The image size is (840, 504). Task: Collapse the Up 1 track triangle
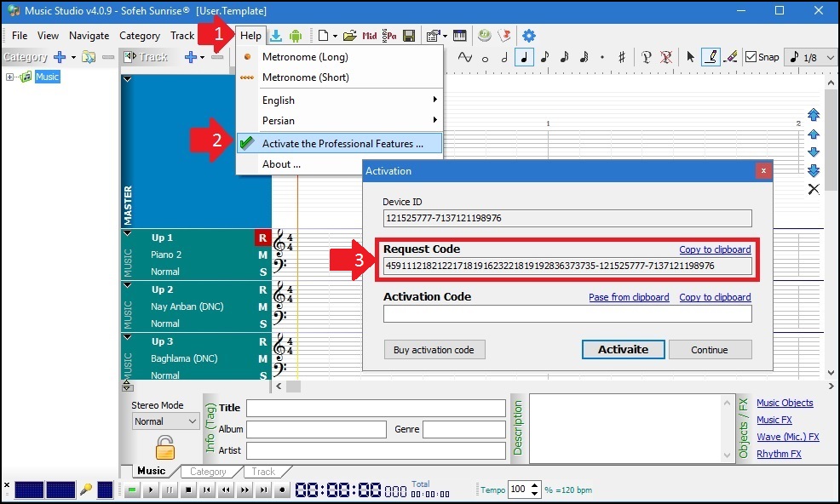click(128, 233)
